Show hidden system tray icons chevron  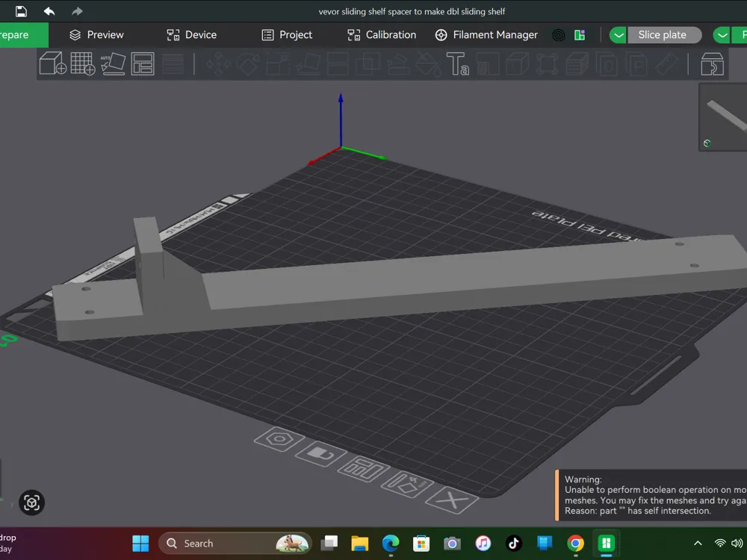(698, 544)
